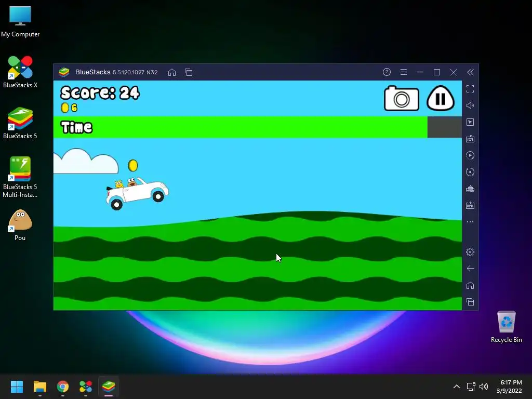The height and width of the screenshot is (399, 532).
Task: Collapse the BlueStacks side toolbar
Action: pos(470,72)
